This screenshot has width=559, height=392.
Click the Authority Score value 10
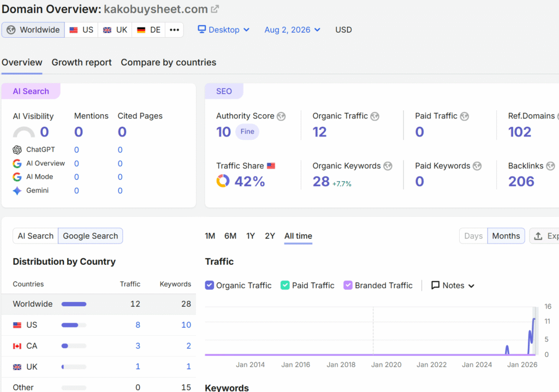pos(223,132)
